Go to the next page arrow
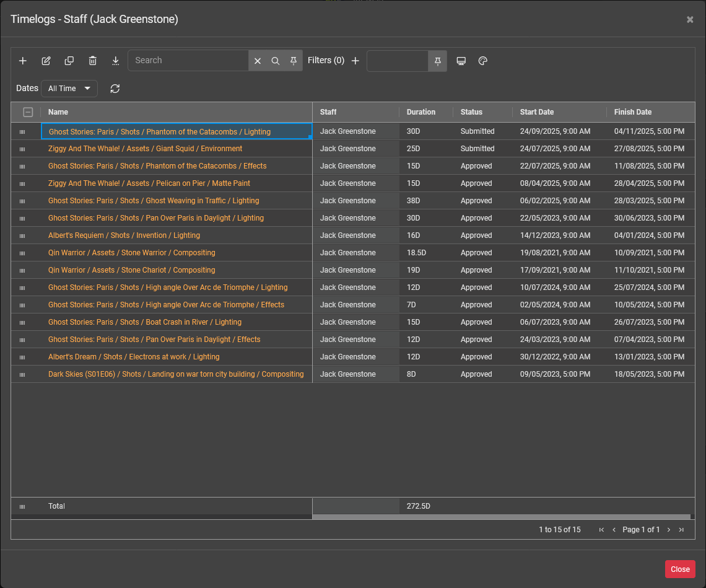Viewport: 706px width, 588px height. 669,530
